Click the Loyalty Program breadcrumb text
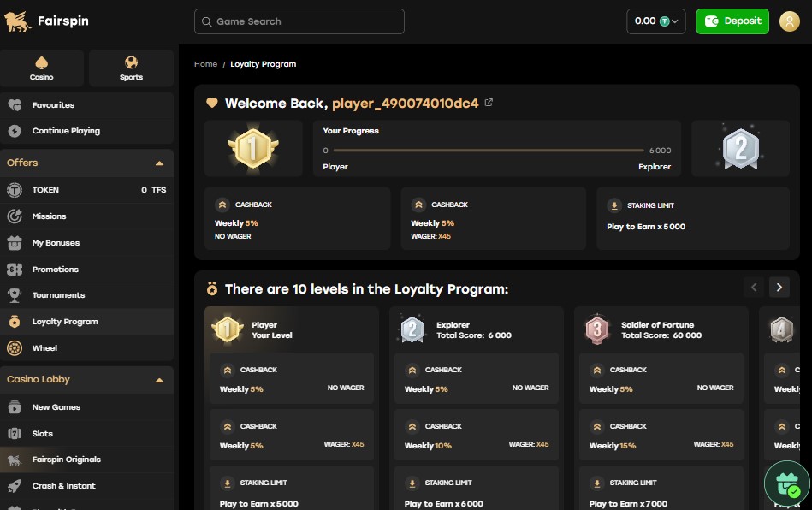The height and width of the screenshot is (510, 812). point(263,64)
